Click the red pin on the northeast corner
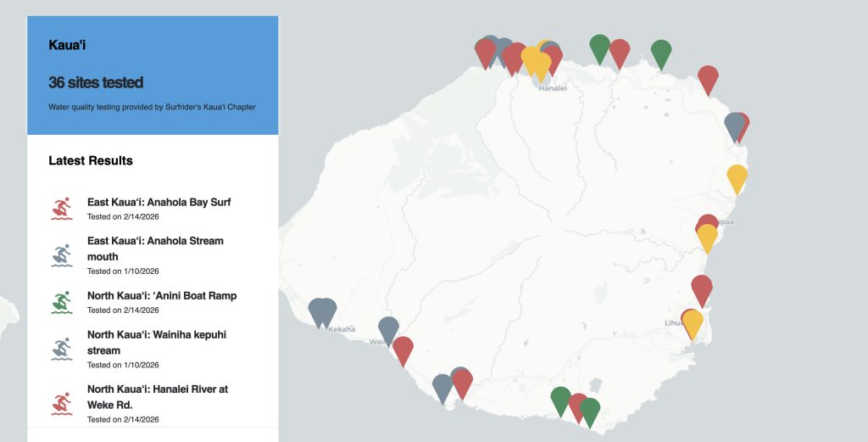This screenshot has height=442, width=868. click(x=708, y=79)
